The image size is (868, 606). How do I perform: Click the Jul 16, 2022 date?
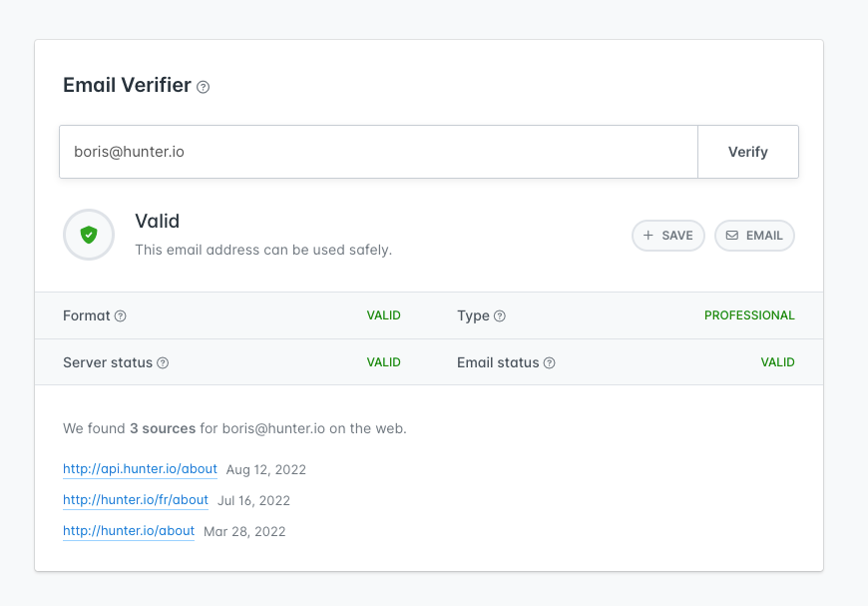[x=254, y=501]
